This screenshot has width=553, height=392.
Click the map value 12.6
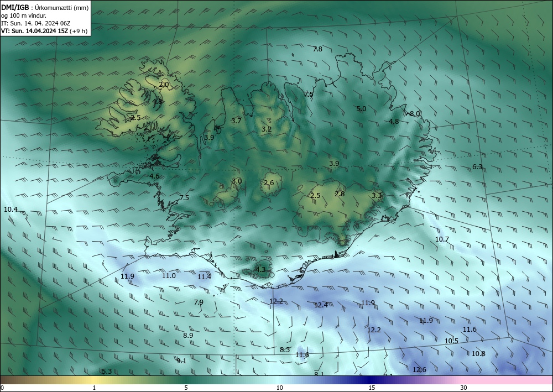(419, 370)
